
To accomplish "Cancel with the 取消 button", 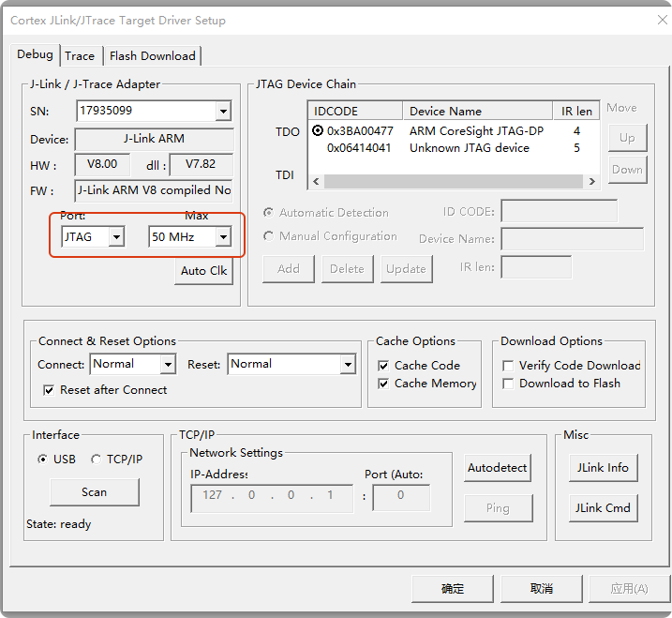I will click(x=542, y=589).
